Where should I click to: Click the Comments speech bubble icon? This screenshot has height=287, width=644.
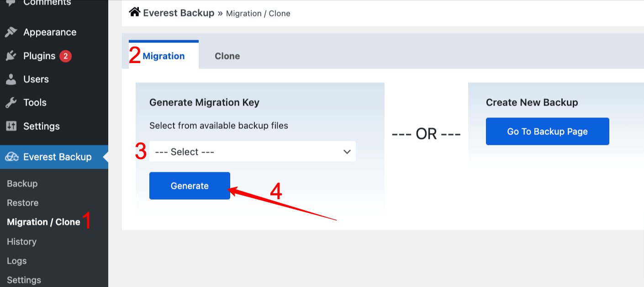tap(11, 2)
